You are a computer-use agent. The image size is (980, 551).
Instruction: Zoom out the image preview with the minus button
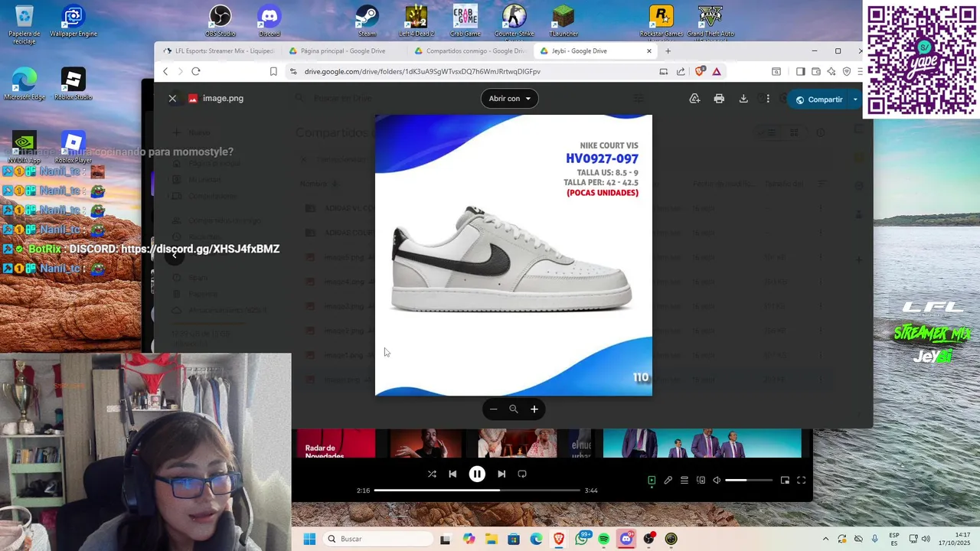(493, 409)
